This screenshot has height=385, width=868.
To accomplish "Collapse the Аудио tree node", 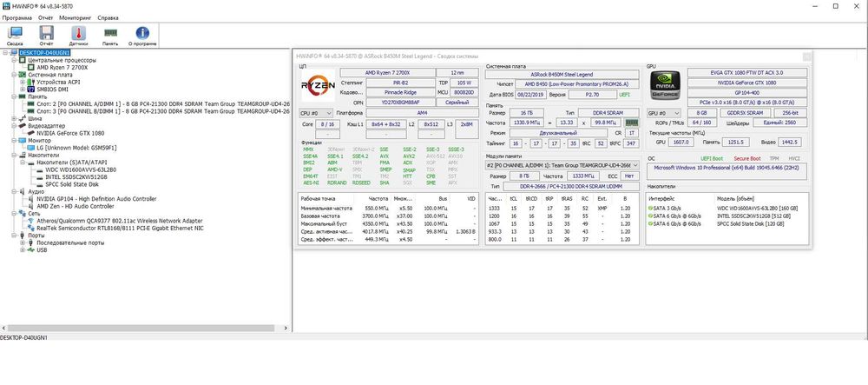I will pyautogui.click(x=15, y=191).
